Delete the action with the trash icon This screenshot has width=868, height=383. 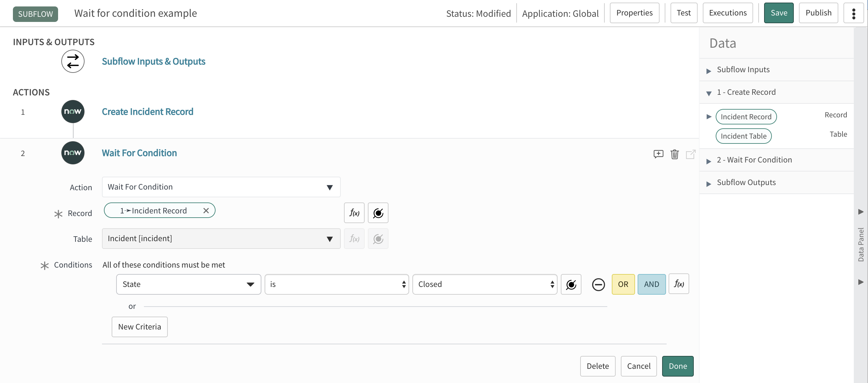(x=674, y=154)
